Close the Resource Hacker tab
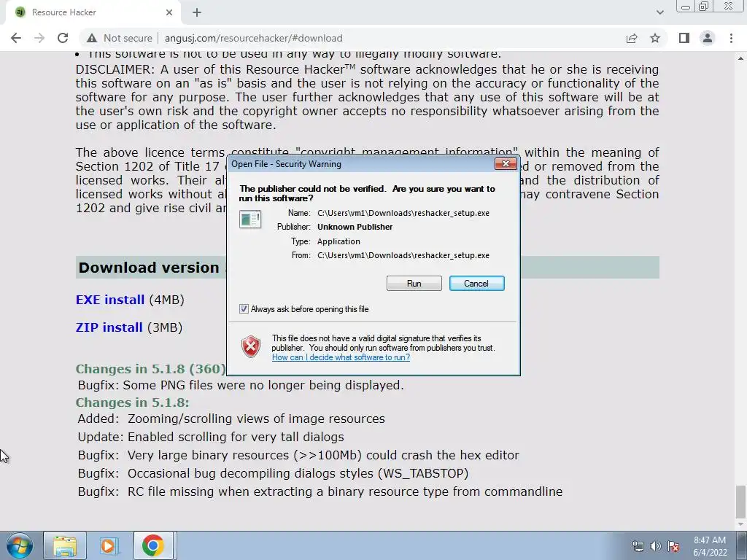Image resolution: width=747 pixels, height=560 pixels. point(169,12)
